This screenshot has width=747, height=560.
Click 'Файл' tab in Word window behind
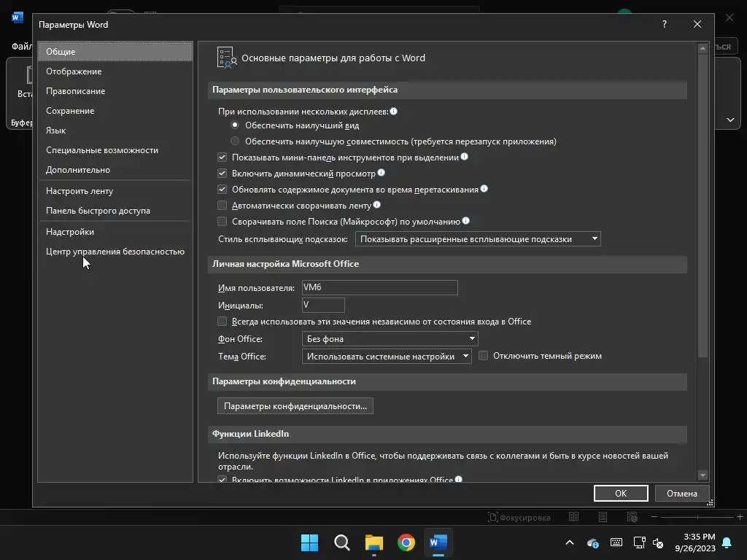[x=21, y=46]
